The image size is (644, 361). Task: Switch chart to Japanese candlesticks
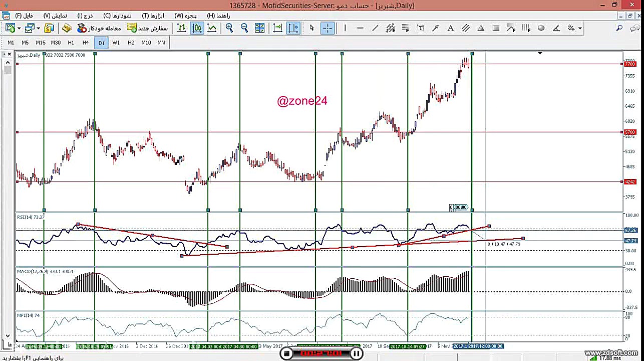[197, 28]
